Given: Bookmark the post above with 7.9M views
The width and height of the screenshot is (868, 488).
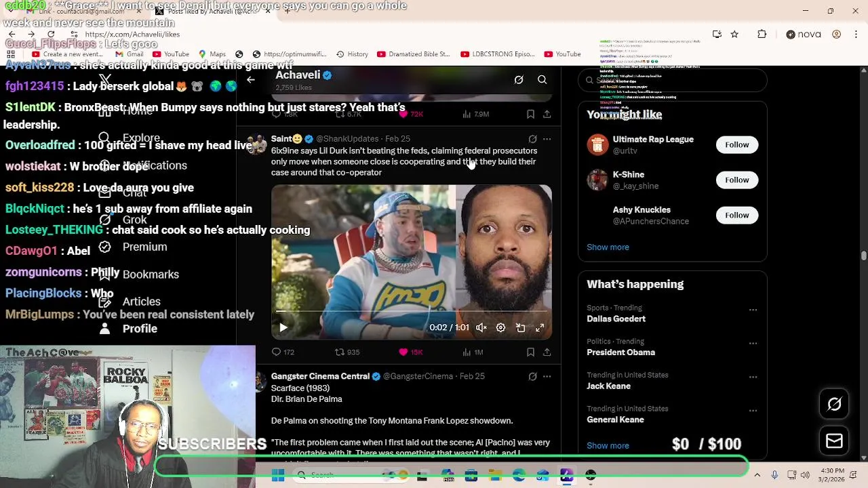Looking at the screenshot, I should 530,115.
